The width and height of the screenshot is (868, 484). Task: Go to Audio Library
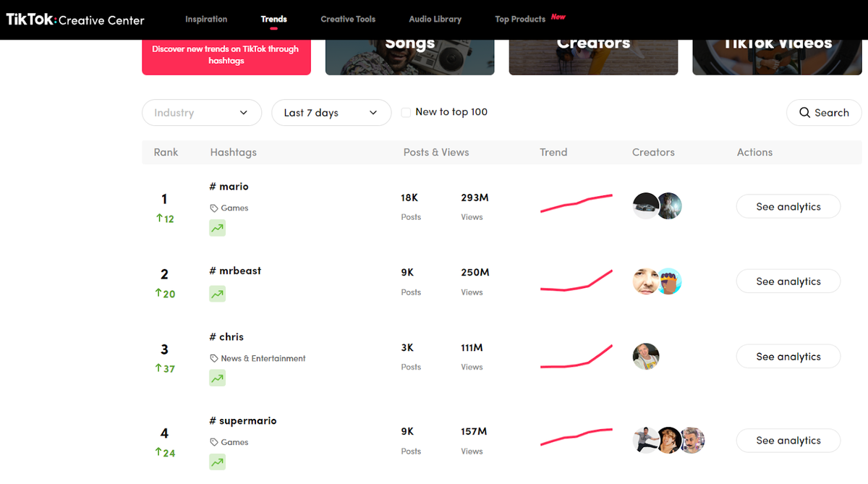[435, 20]
